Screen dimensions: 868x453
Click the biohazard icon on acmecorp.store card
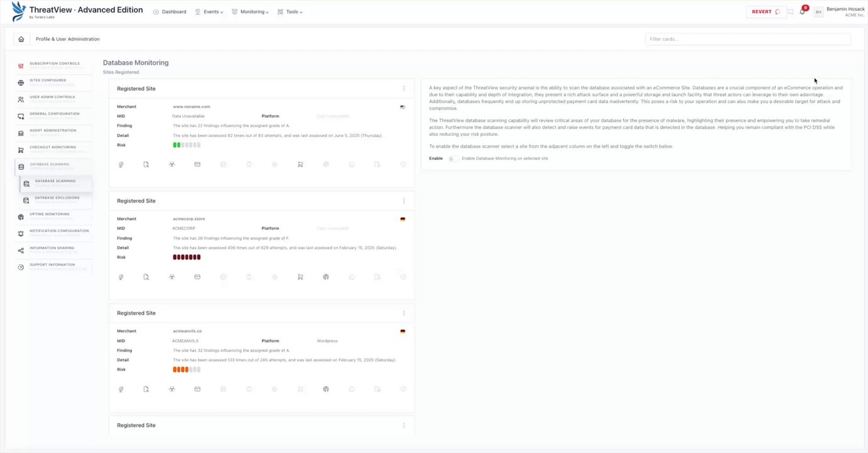pyautogui.click(x=172, y=277)
